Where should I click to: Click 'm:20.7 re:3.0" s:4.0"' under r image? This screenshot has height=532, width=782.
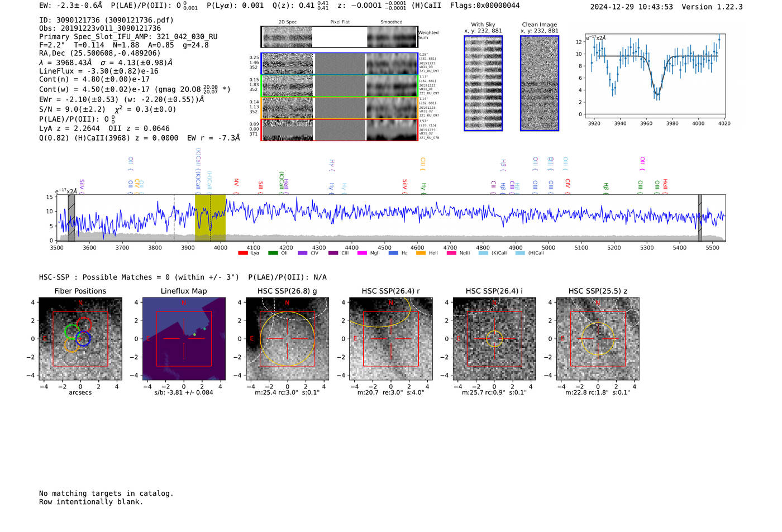(390, 392)
